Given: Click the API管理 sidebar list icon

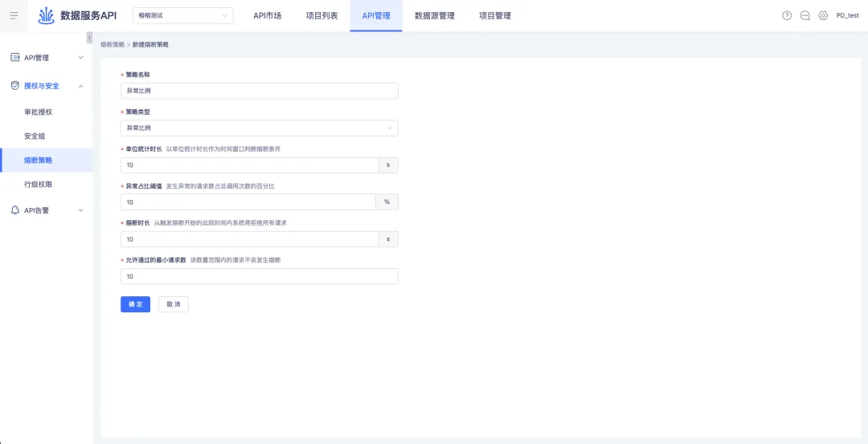Looking at the screenshot, I should pyautogui.click(x=15, y=58).
